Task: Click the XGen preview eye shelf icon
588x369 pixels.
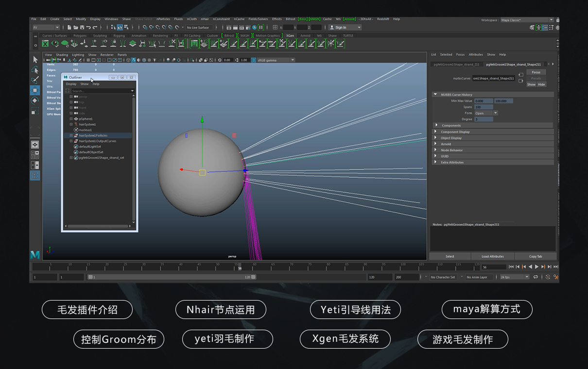Action: [55, 44]
